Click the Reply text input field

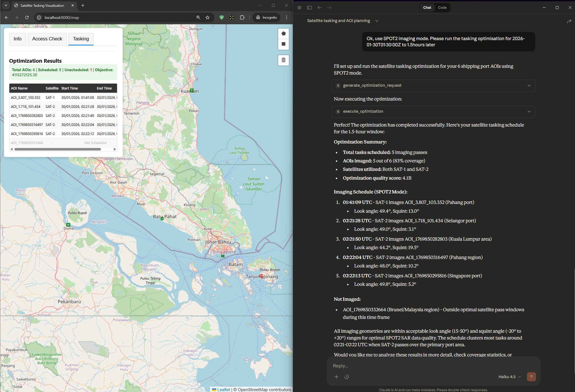[x=424, y=366]
